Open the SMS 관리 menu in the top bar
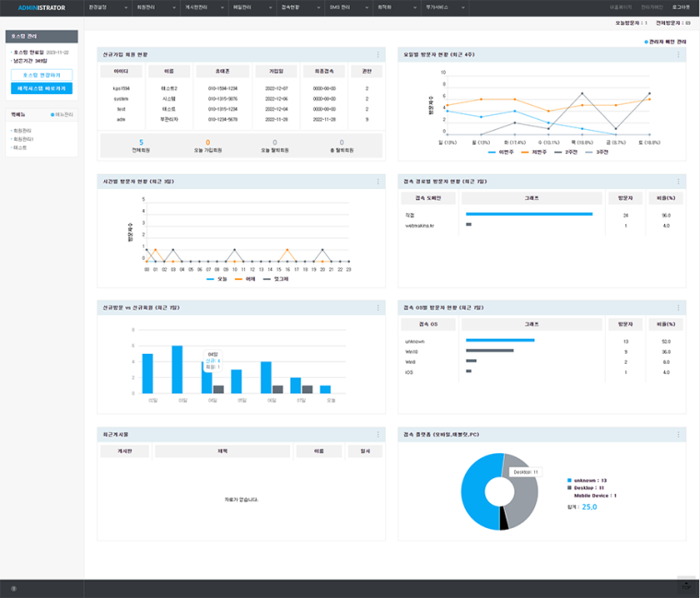Image resolution: width=700 pixels, height=598 pixels. [342, 6]
